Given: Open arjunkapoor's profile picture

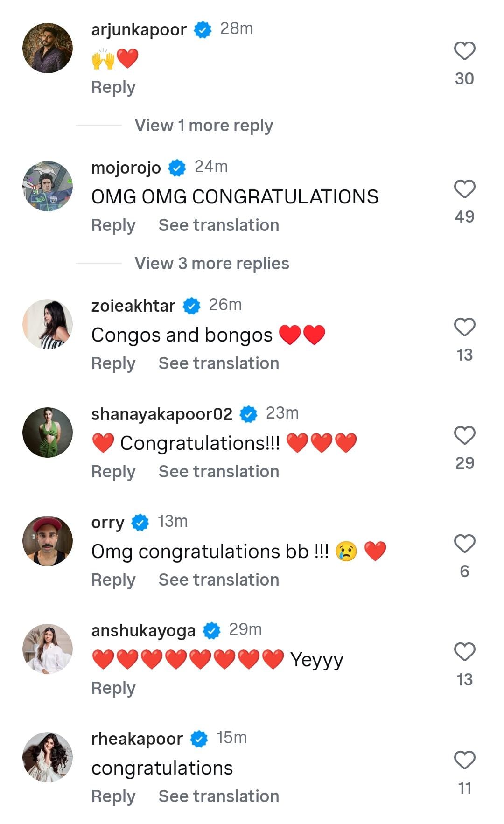Looking at the screenshot, I should (x=48, y=48).
